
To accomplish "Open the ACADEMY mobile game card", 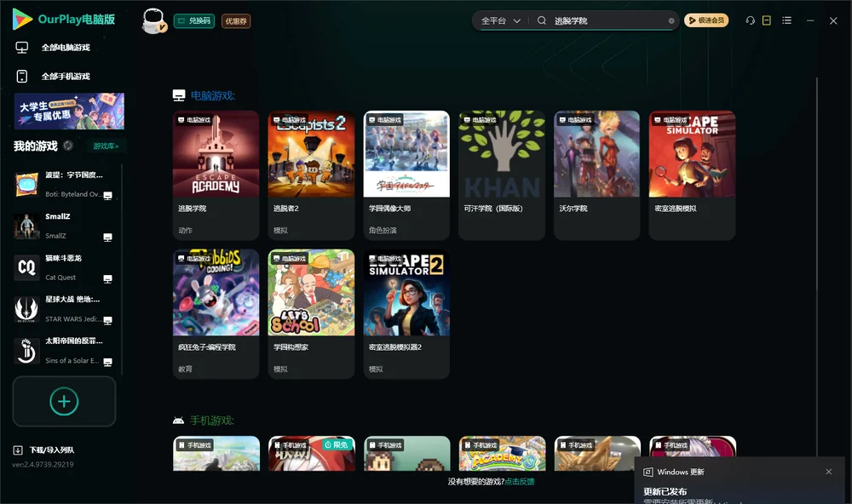I will (502, 454).
